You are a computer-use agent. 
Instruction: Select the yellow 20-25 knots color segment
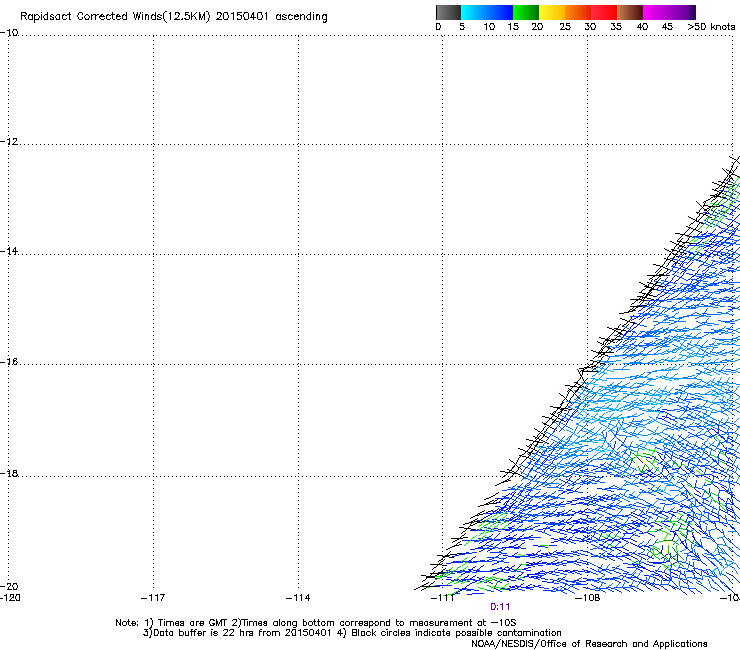tap(552, 12)
